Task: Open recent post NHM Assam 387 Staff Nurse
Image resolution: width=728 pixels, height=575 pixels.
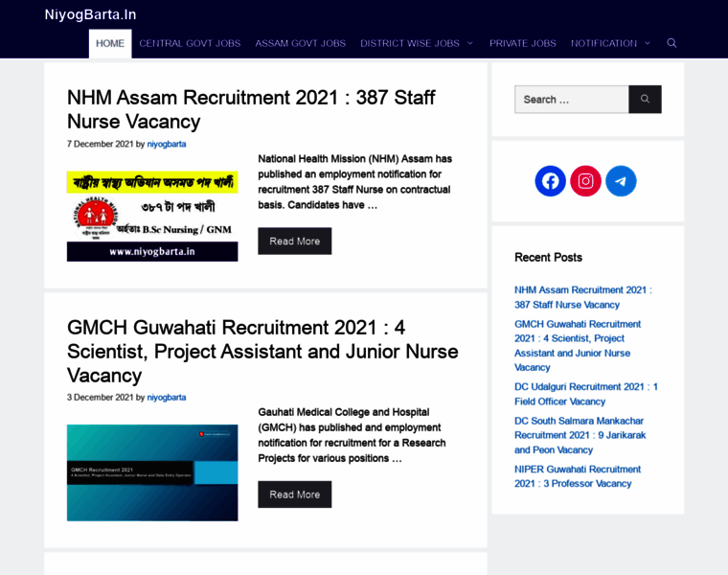Action: [x=583, y=297]
